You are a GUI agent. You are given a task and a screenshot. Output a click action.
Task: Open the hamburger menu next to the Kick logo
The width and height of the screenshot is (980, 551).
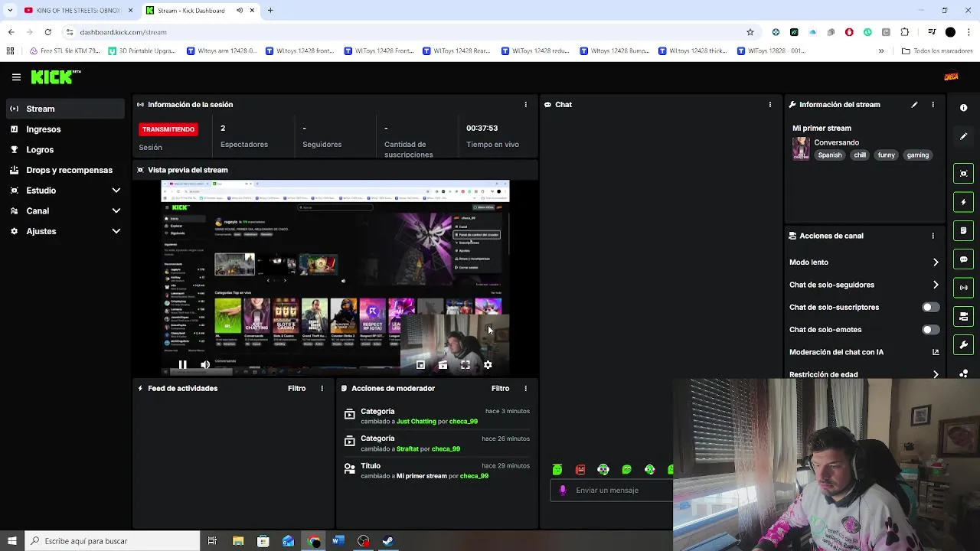(x=16, y=77)
